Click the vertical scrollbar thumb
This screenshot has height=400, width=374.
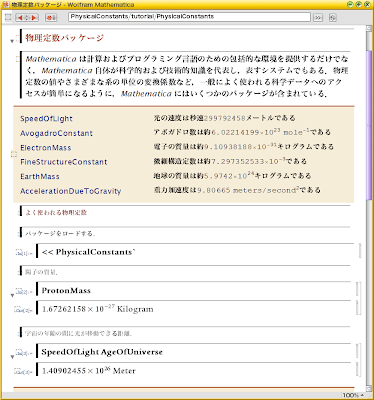[369, 125]
